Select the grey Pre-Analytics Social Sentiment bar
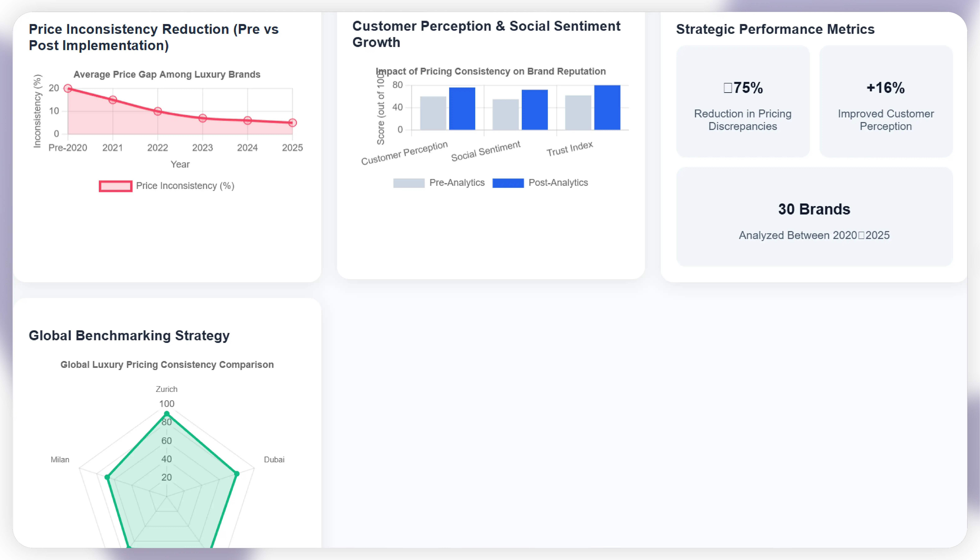The image size is (980, 560). pos(506,115)
